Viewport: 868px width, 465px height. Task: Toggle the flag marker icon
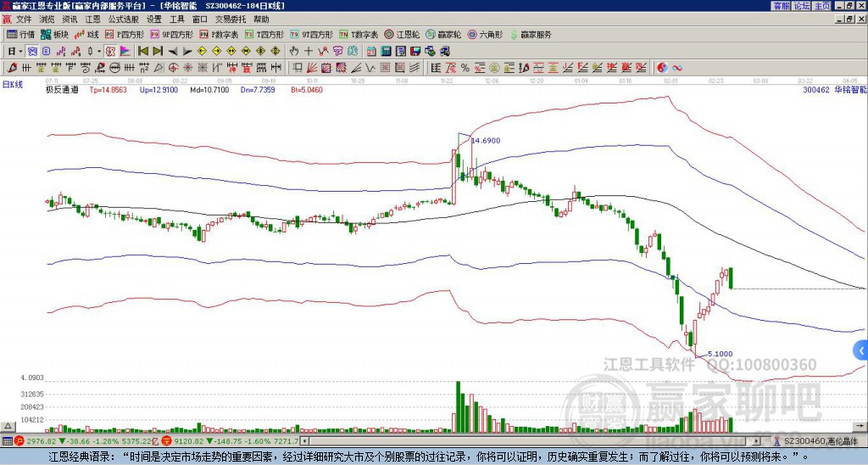click(125, 51)
